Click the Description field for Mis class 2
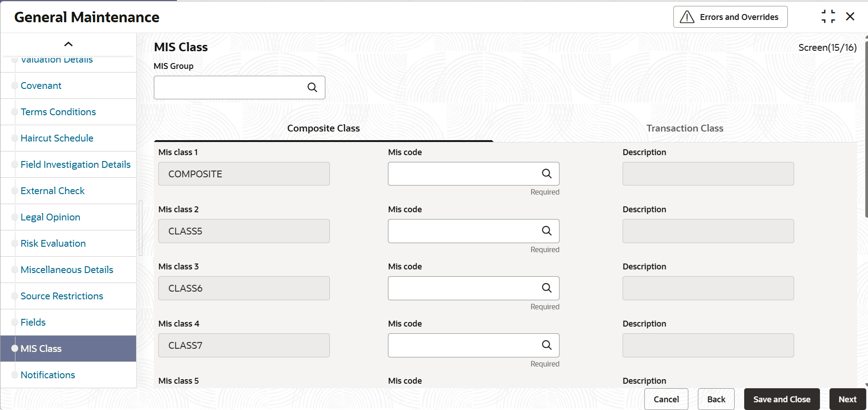Image resolution: width=868 pixels, height=410 pixels. click(708, 231)
